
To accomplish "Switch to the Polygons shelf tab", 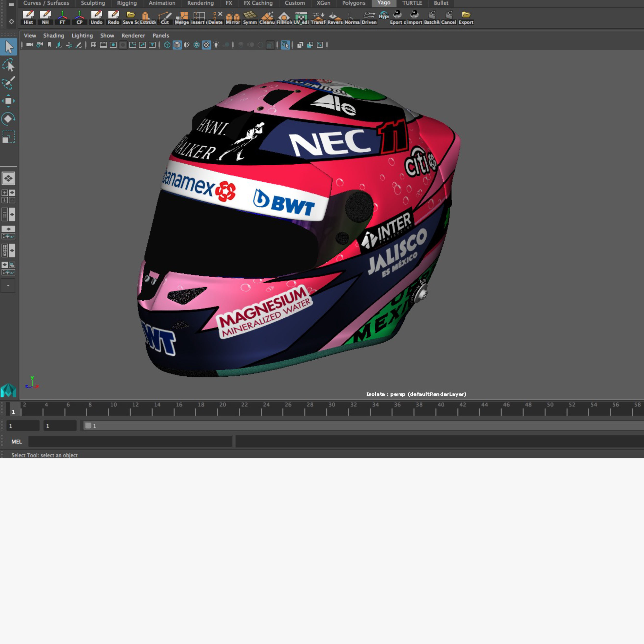I will click(354, 3).
